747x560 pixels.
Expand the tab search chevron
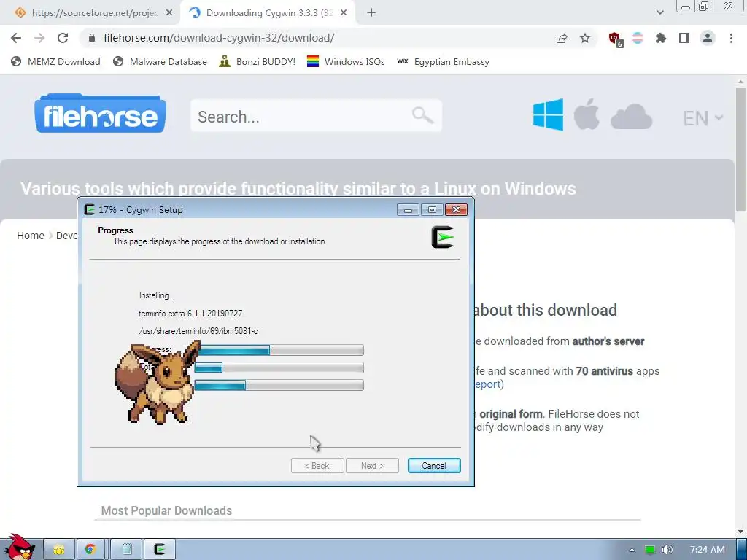pos(659,12)
